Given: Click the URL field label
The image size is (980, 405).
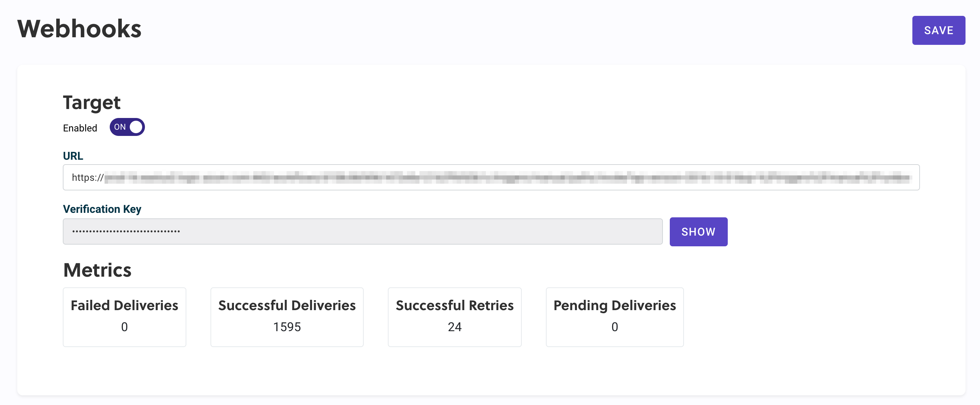Looking at the screenshot, I should (73, 156).
